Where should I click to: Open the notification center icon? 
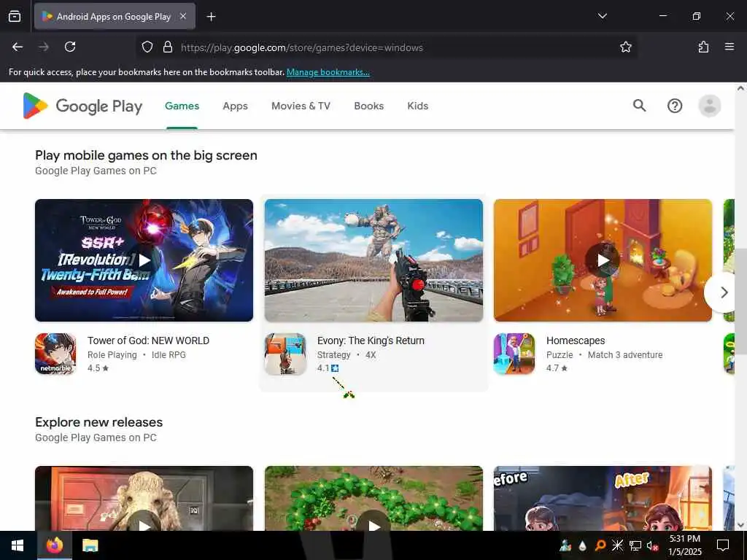tap(723, 545)
